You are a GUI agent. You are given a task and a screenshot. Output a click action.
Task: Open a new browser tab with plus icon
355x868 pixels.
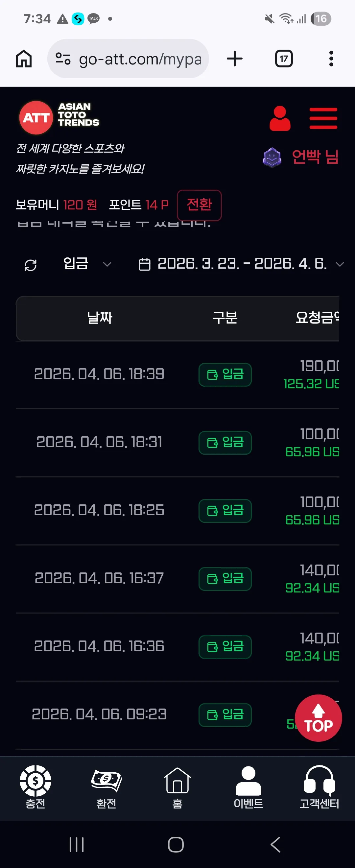pos(234,59)
